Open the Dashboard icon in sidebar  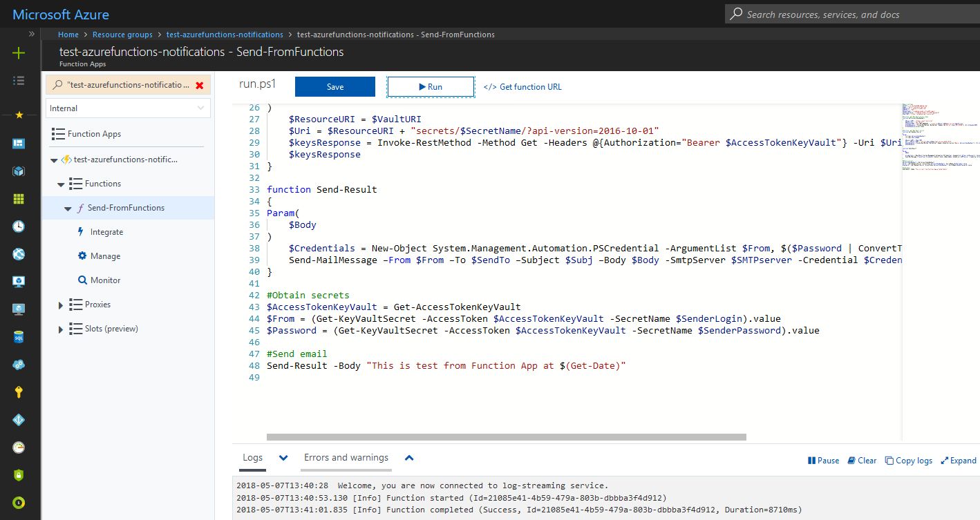tap(19, 144)
